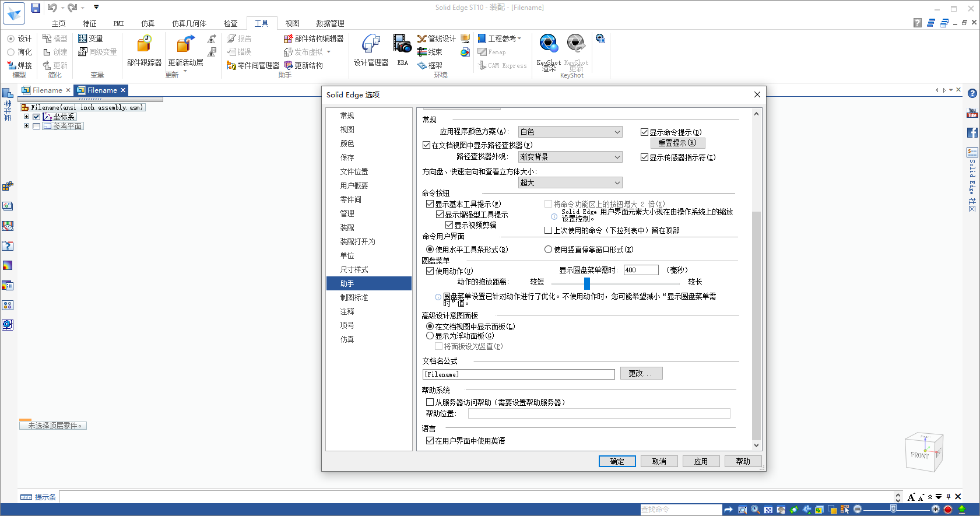The height and width of the screenshot is (516, 980).
Task: Switch to 主页 ribbon tab
Action: 58,23
